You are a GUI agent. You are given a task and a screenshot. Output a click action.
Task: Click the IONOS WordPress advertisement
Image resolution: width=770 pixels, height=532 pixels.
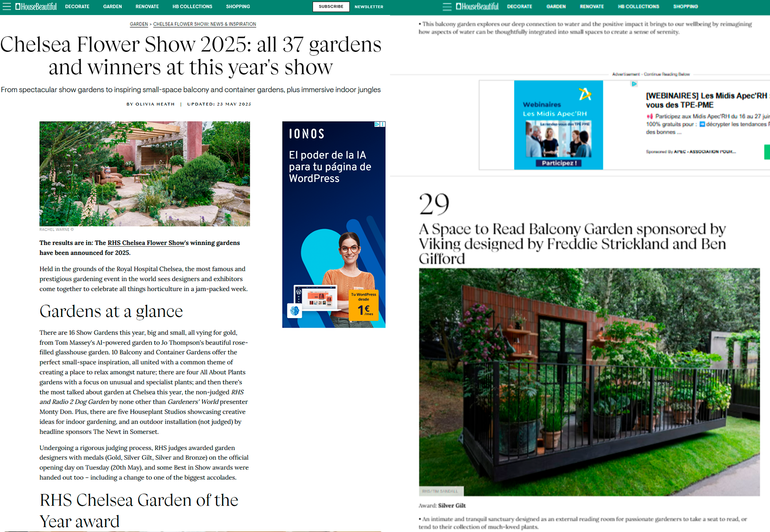334,224
